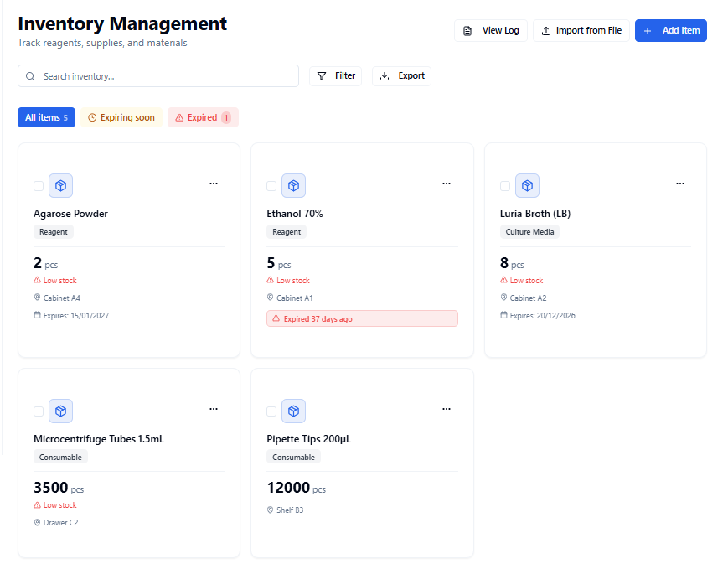Click the Microcentrifuge Tubes 1.5mL title
Viewport: 728px width, 564px height.
[99, 439]
